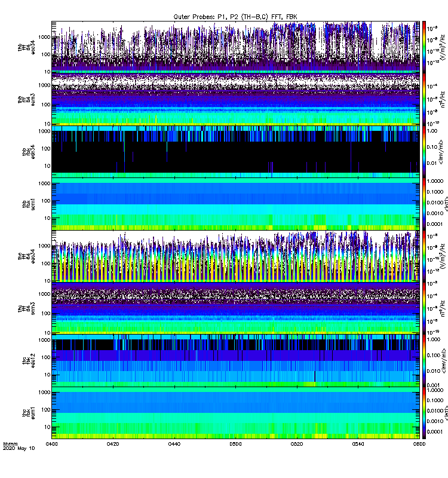Click the 'thb fff 64 scm3' panel label
The width and height of the screenshot is (448, 478).
[x=26, y=100]
